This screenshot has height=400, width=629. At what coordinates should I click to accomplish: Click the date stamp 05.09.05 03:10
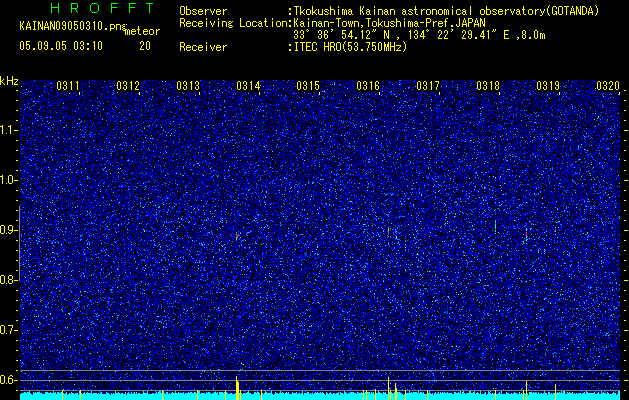coord(61,46)
